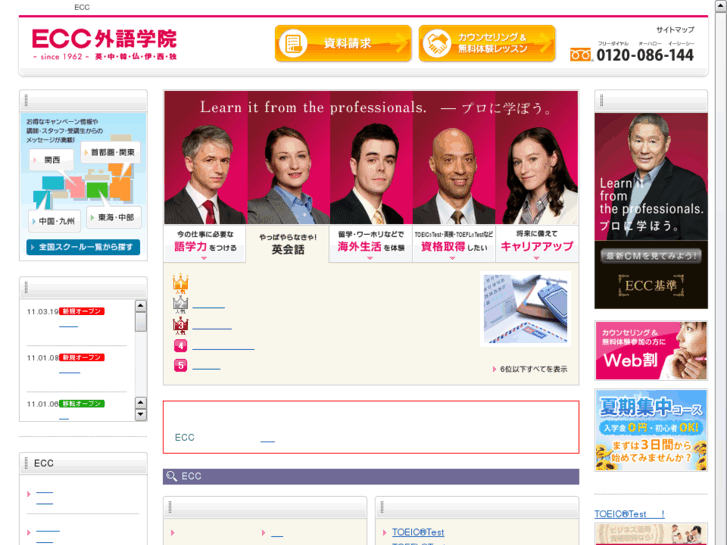Image resolution: width=727 pixels, height=545 pixels.
Task: Open the rank 3 course link
Action: pos(211,328)
